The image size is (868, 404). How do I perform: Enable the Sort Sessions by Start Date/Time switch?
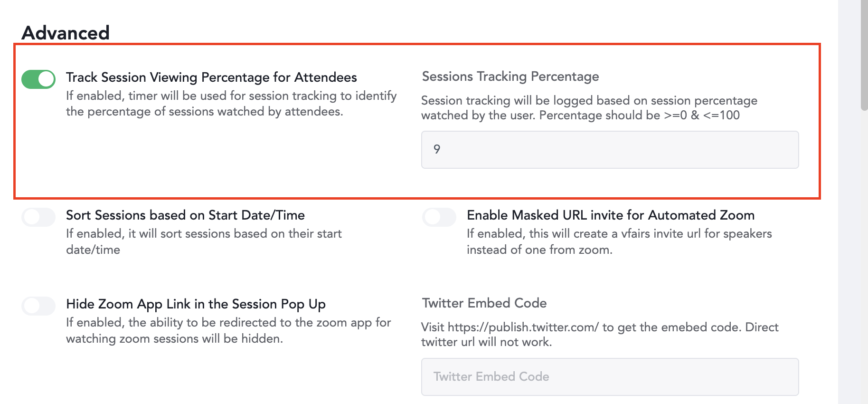38,217
